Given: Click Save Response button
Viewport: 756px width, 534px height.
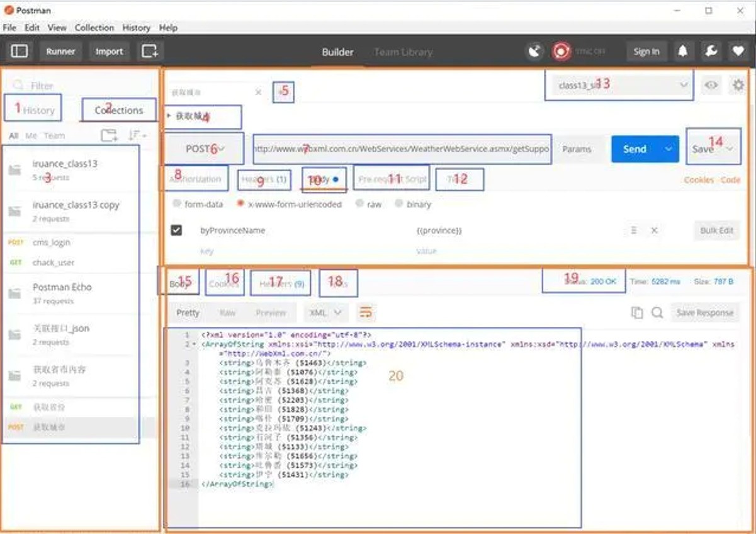Looking at the screenshot, I should tap(704, 312).
